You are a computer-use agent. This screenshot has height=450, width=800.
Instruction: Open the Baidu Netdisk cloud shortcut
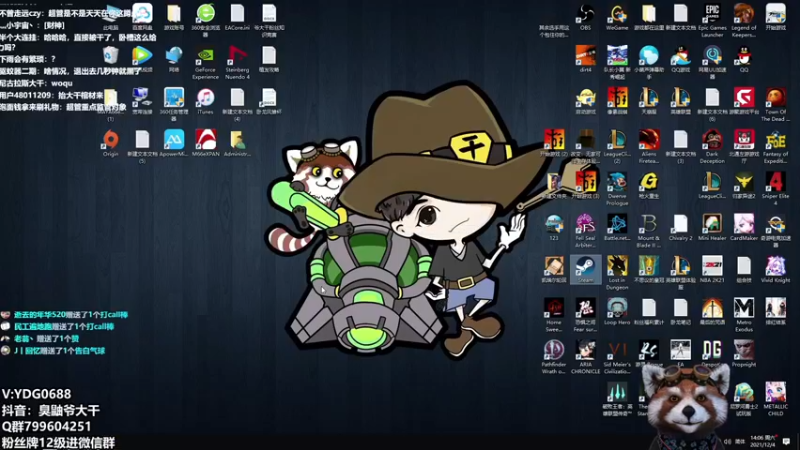coord(142,16)
